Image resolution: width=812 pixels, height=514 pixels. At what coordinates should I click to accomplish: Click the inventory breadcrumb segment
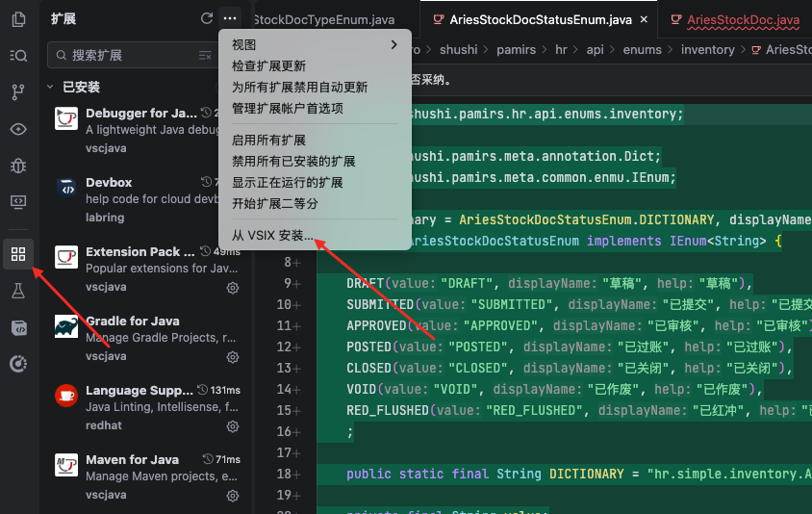tap(707, 49)
